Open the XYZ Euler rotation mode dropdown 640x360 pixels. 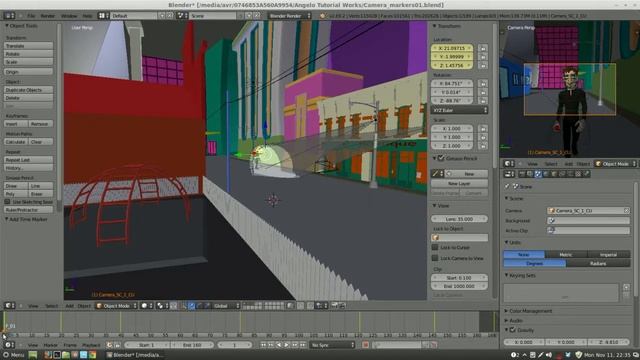(x=459, y=110)
